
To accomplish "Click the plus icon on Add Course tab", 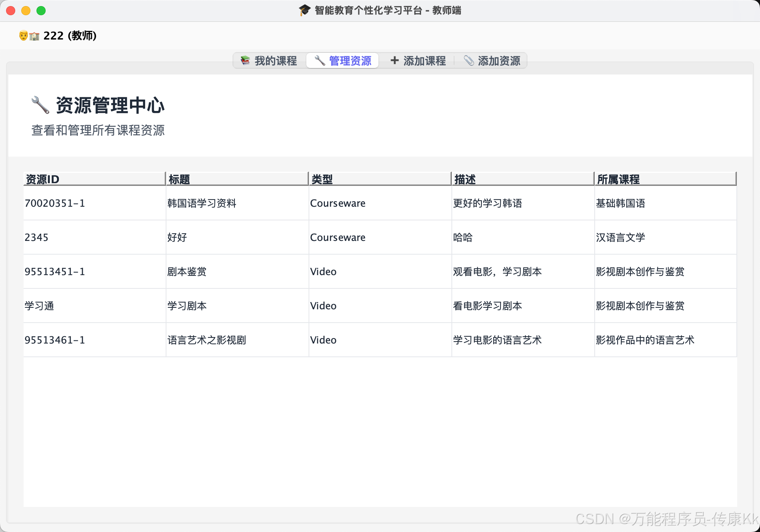I will pyautogui.click(x=394, y=60).
